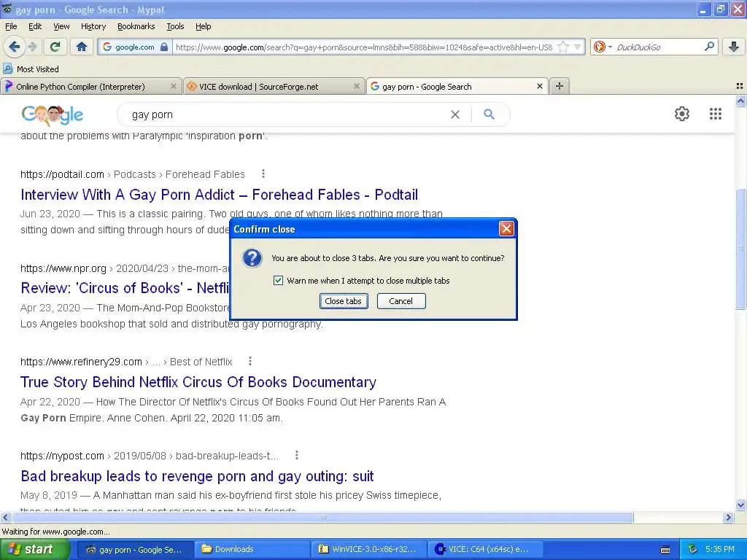747x560 pixels.
Task: Uncheck Warn me when closing multiple tabs
Action: pyautogui.click(x=278, y=281)
